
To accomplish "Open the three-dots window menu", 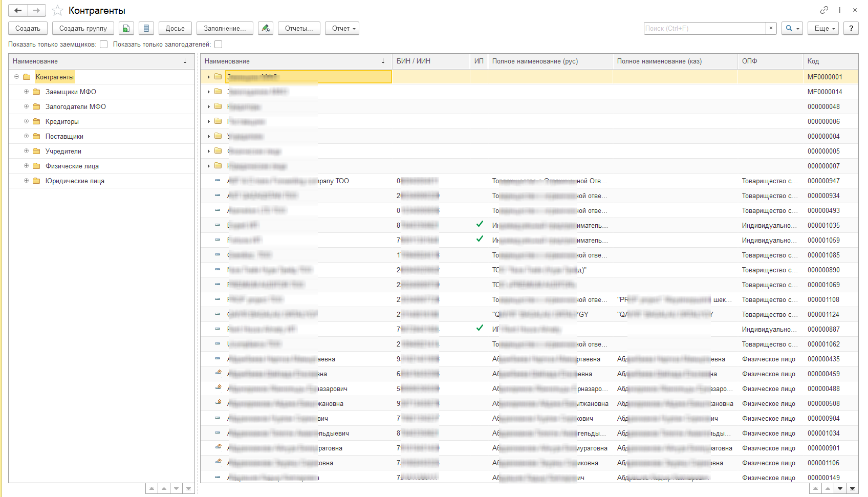I will (839, 10).
